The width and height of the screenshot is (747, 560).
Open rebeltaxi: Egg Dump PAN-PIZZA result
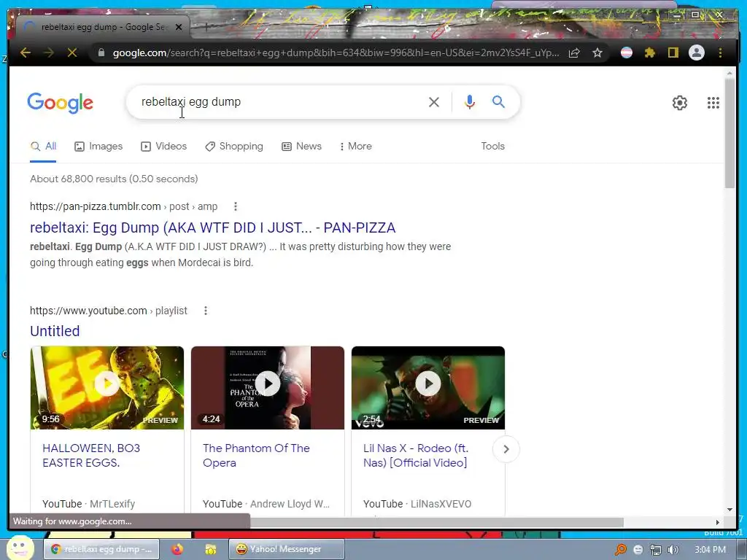point(212,227)
